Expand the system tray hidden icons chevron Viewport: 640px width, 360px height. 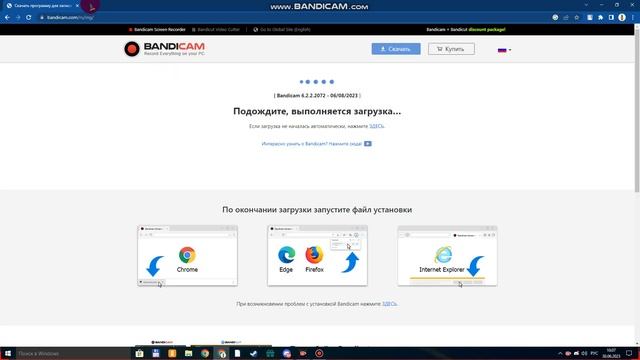[x=560, y=353]
